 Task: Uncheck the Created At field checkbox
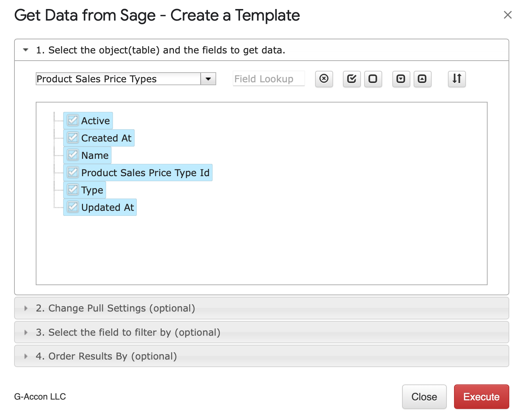(73, 138)
